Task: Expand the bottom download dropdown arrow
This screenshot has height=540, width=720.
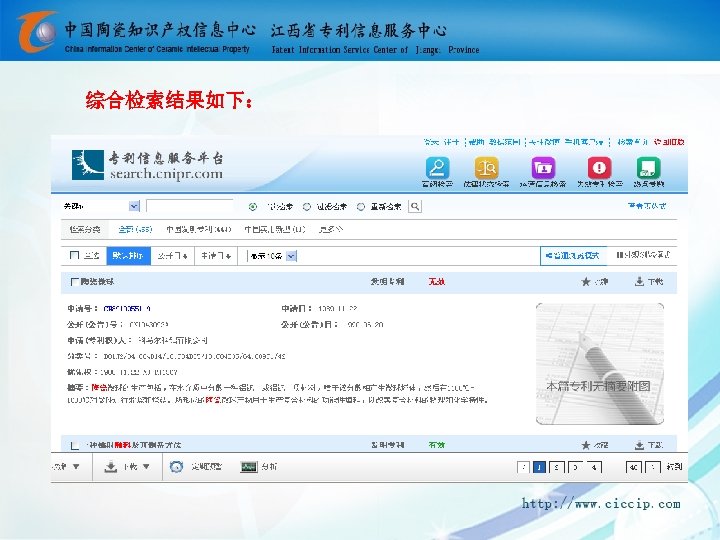Action: pos(146,467)
